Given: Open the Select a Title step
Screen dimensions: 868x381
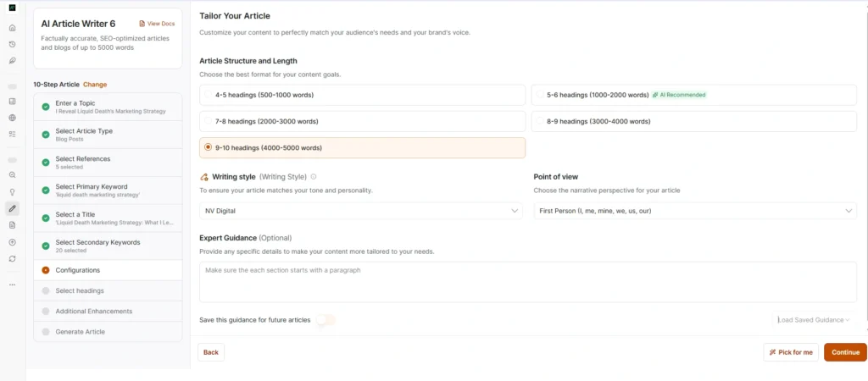Looking at the screenshot, I should coord(108,218).
